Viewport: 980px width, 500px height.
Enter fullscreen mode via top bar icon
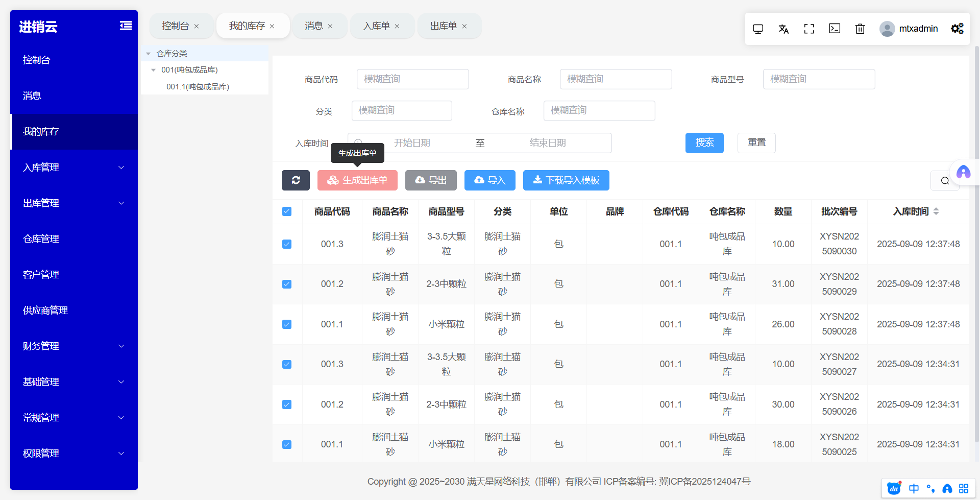(x=809, y=29)
